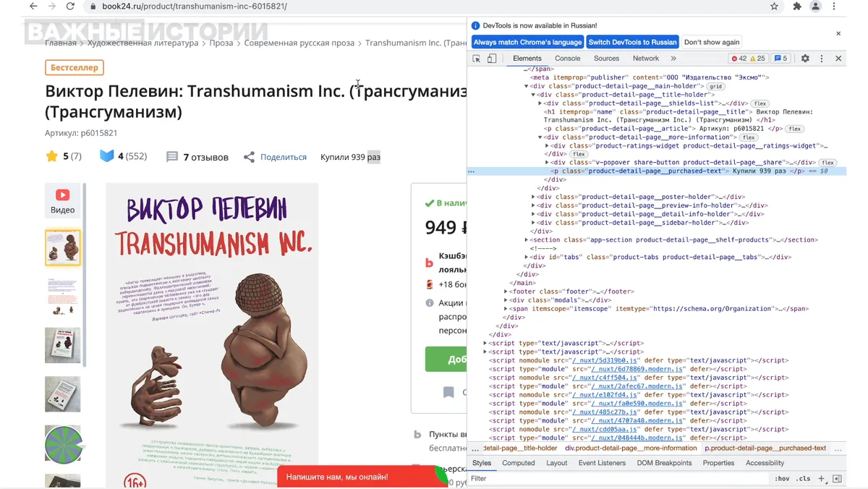Click the reviews speech bubble icon
Viewport: 868px width, 489px height.
pyautogui.click(x=172, y=157)
